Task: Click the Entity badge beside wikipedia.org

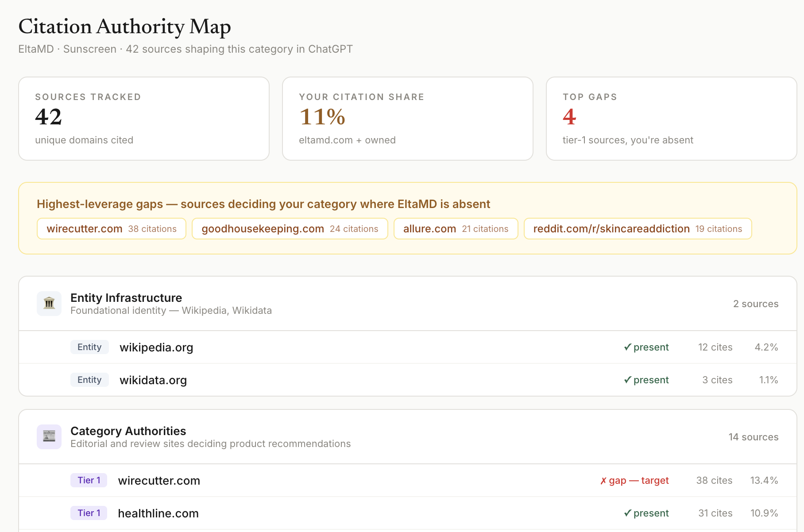Action: pos(89,347)
